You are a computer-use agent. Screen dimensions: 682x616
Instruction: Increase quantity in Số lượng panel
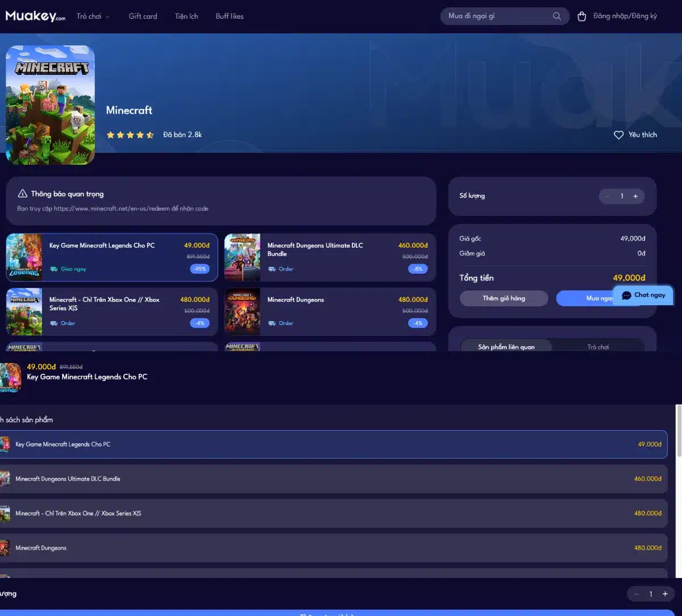pos(635,196)
